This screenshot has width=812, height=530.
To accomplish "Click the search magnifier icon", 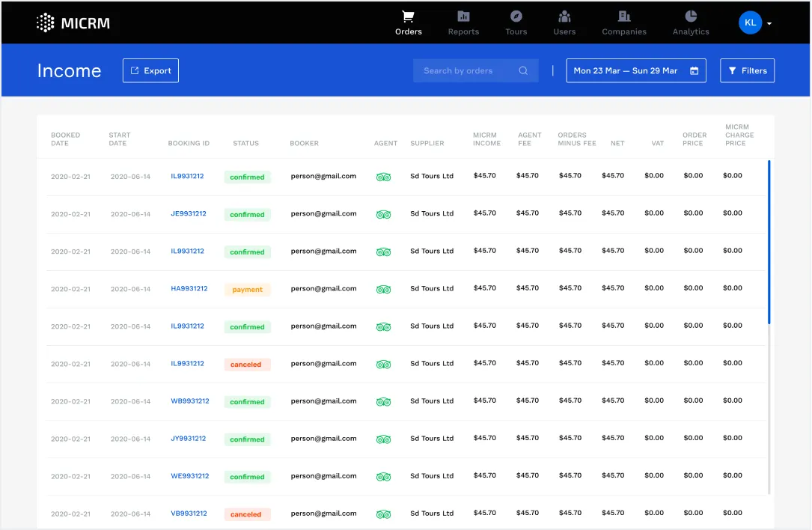I will pyautogui.click(x=524, y=70).
